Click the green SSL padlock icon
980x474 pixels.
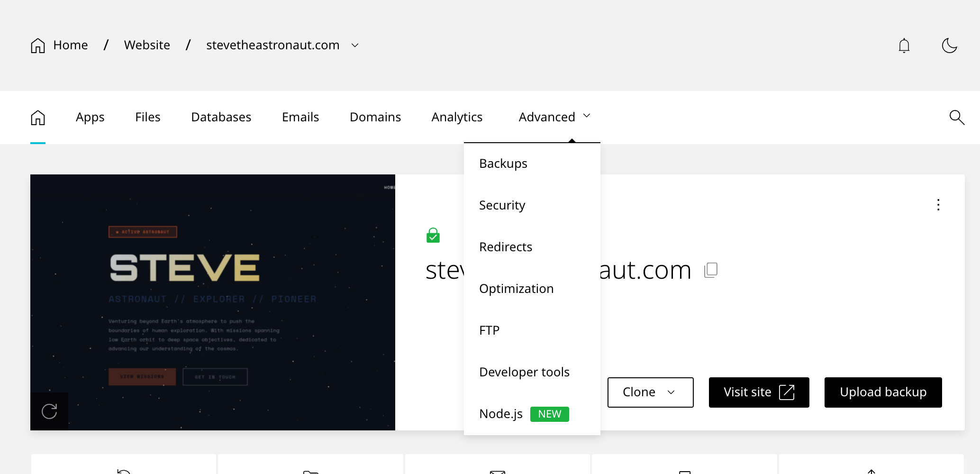[x=433, y=235]
